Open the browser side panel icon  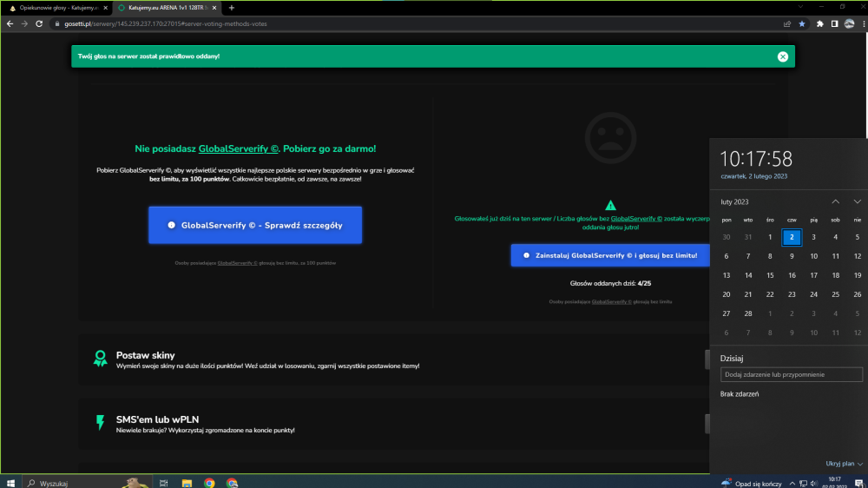[834, 23]
